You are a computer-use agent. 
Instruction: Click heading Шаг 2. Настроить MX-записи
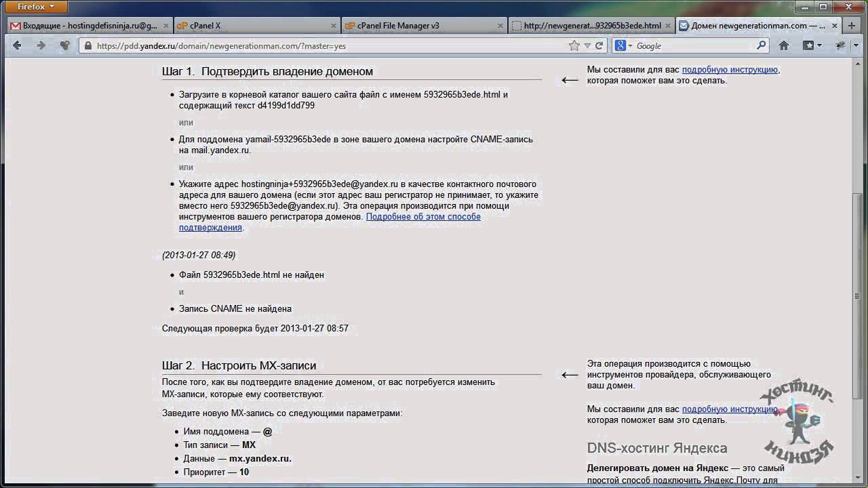(x=239, y=365)
